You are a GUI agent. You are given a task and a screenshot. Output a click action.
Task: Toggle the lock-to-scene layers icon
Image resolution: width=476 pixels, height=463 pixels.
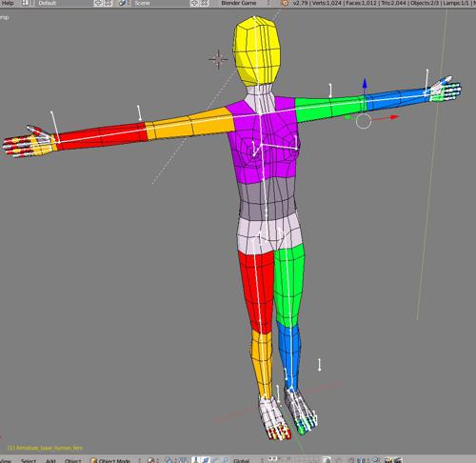pos(327,460)
